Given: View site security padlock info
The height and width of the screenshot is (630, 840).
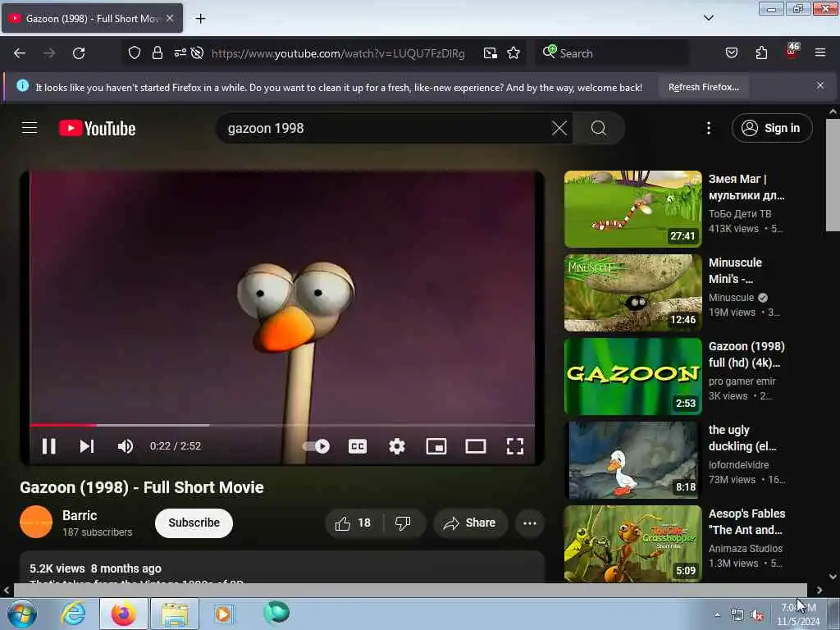Looking at the screenshot, I should (x=157, y=52).
